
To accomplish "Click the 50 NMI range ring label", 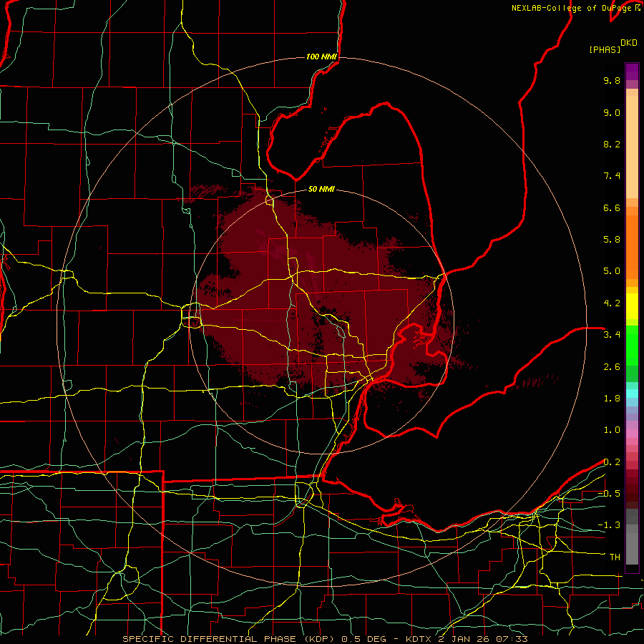I will coord(321,189).
